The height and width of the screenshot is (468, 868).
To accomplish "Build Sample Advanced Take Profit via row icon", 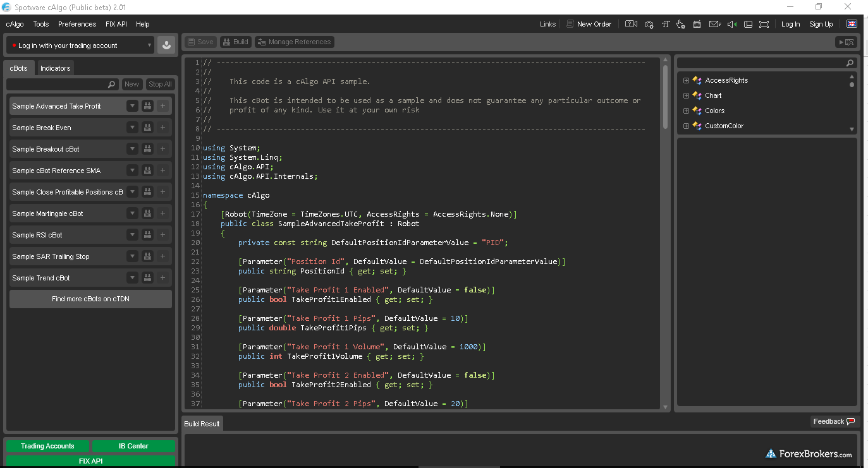I will pyautogui.click(x=147, y=106).
